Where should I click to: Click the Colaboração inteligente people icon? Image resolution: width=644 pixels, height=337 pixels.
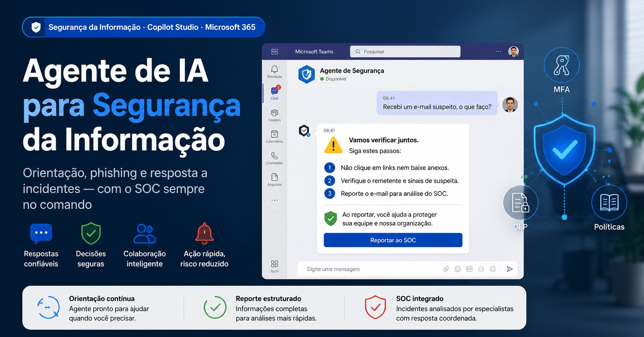pyautogui.click(x=144, y=233)
